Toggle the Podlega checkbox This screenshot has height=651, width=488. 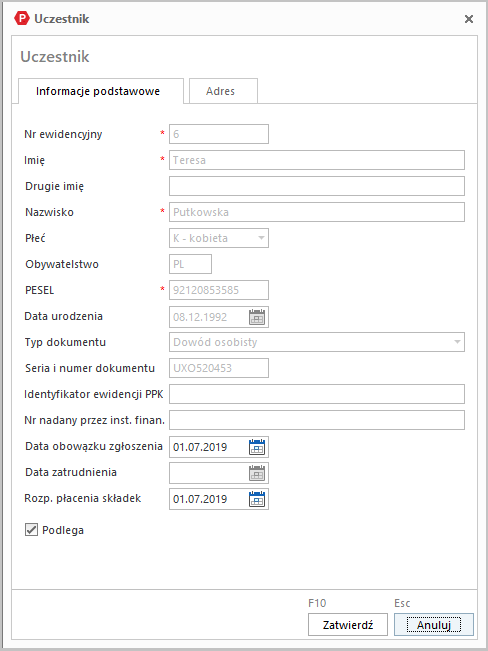pyautogui.click(x=31, y=530)
